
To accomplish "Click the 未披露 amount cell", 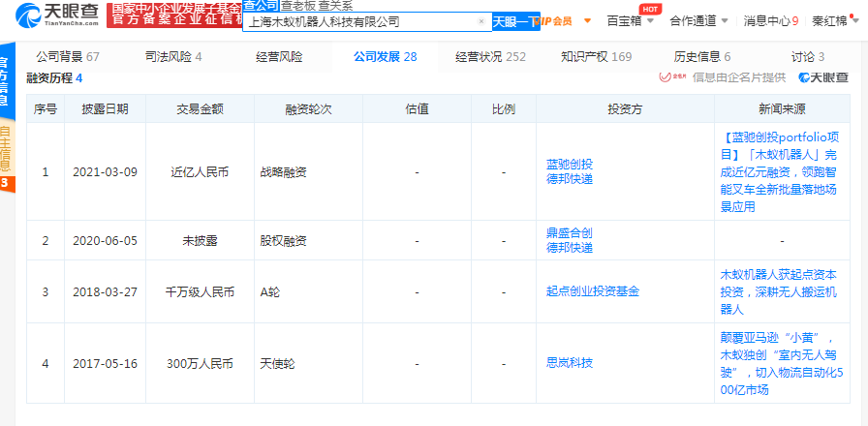I will tap(200, 241).
